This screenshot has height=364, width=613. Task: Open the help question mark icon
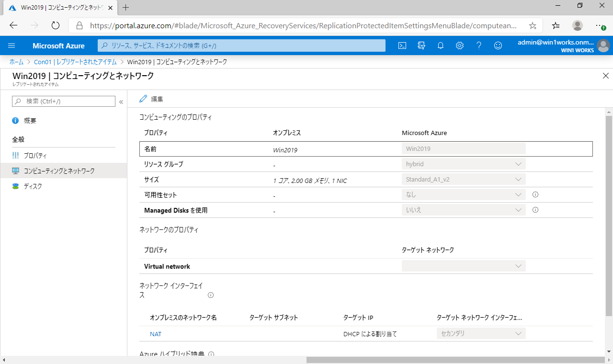coord(479,45)
